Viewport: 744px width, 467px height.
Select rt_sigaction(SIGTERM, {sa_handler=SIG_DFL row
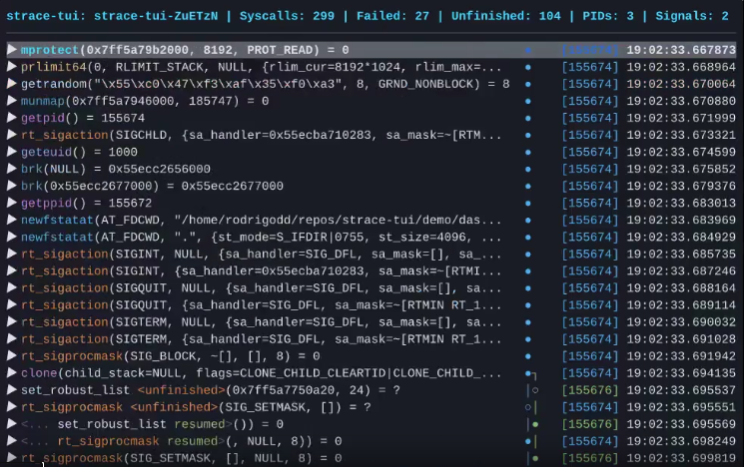click(261, 339)
